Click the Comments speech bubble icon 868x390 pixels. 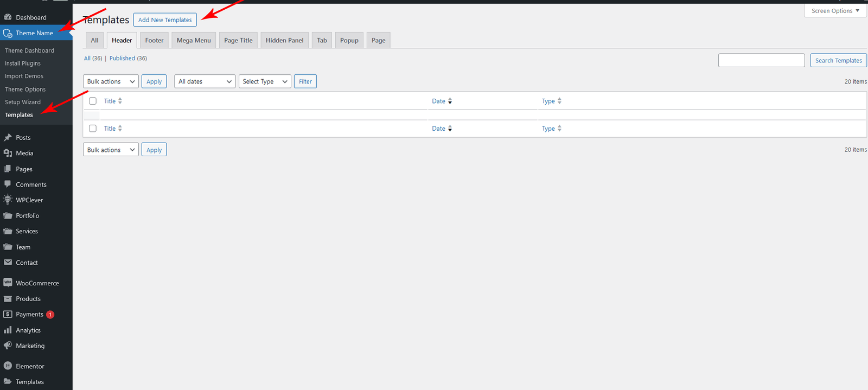pos(8,184)
